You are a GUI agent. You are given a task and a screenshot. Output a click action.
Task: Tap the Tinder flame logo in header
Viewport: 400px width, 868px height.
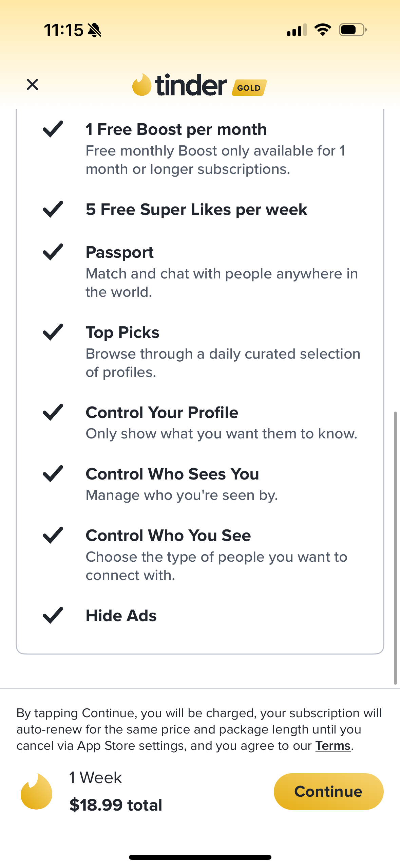(142, 85)
